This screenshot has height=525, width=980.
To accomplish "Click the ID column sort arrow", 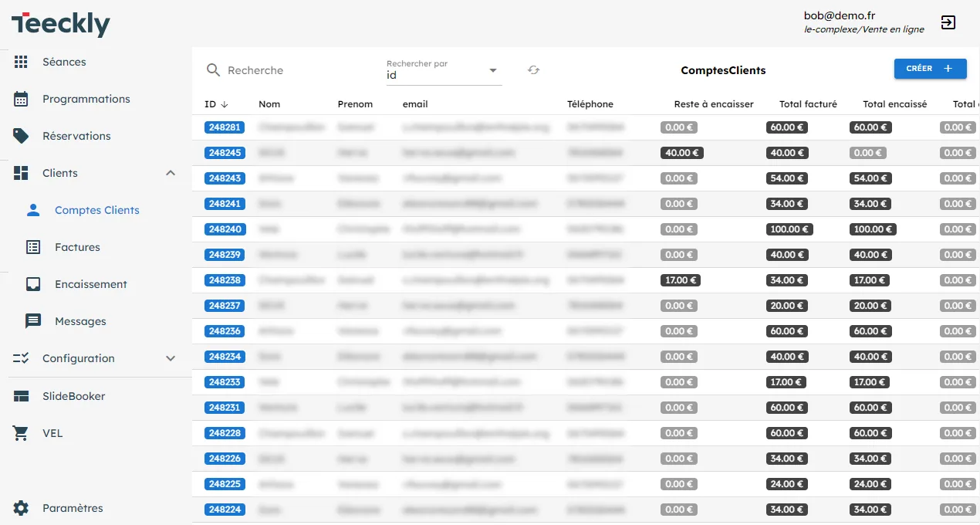I will tap(225, 104).
